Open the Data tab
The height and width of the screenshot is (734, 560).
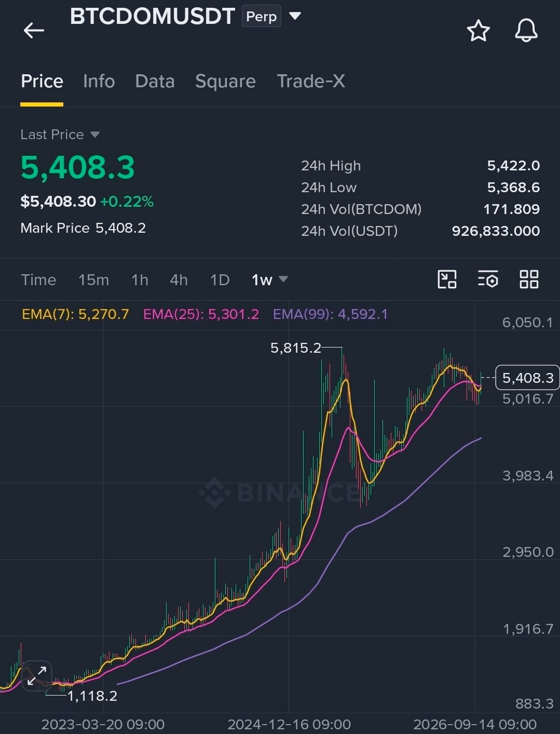(x=155, y=82)
